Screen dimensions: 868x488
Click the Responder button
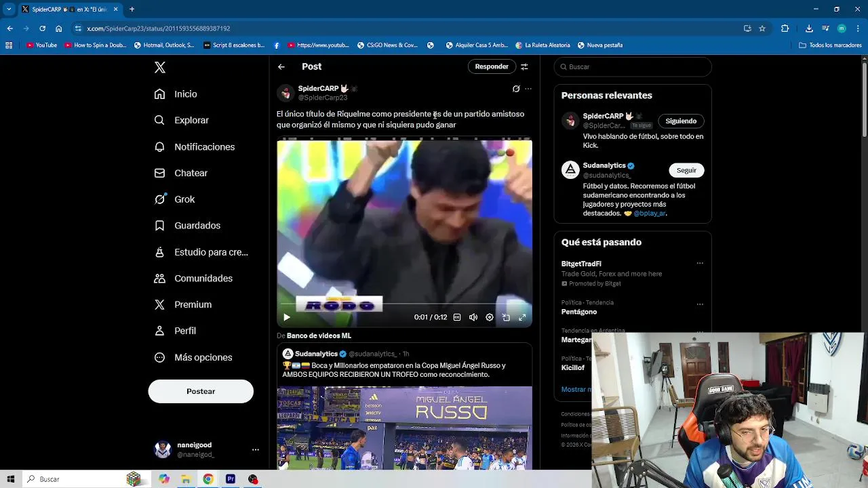pos(492,66)
